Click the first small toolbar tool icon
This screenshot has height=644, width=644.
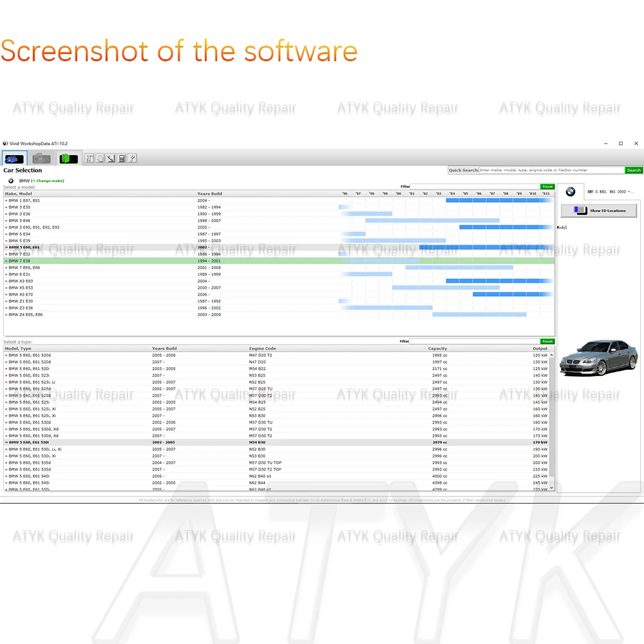coord(90,158)
